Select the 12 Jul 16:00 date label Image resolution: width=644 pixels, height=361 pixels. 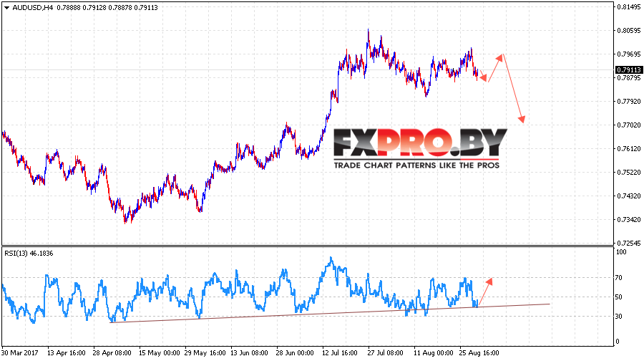click(340, 353)
